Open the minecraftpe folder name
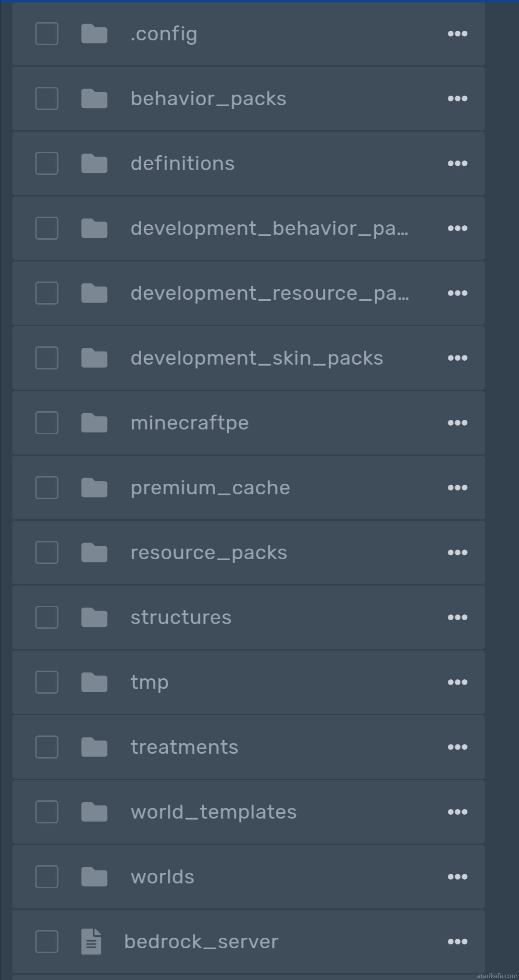 [190, 423]
